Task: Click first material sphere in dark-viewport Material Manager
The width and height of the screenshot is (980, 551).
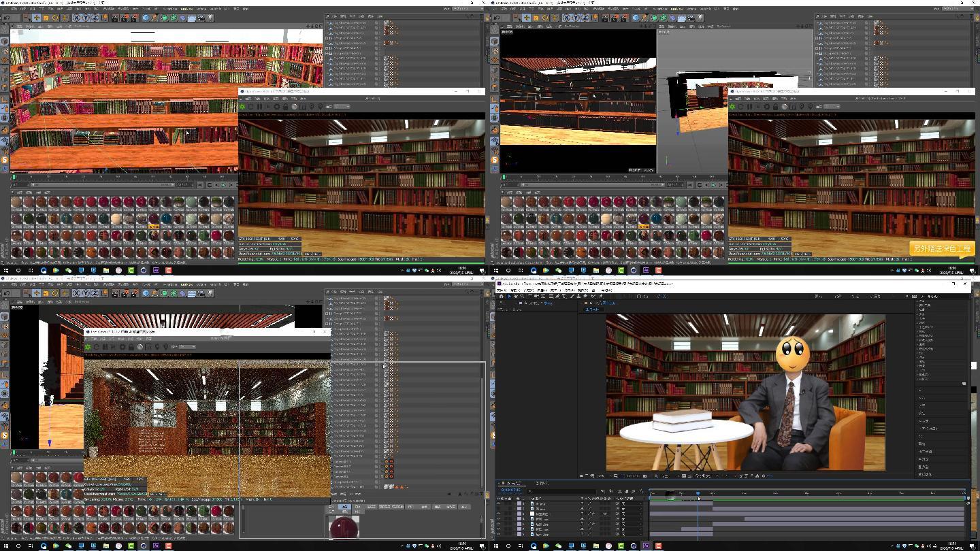Action: coord(506,201)
